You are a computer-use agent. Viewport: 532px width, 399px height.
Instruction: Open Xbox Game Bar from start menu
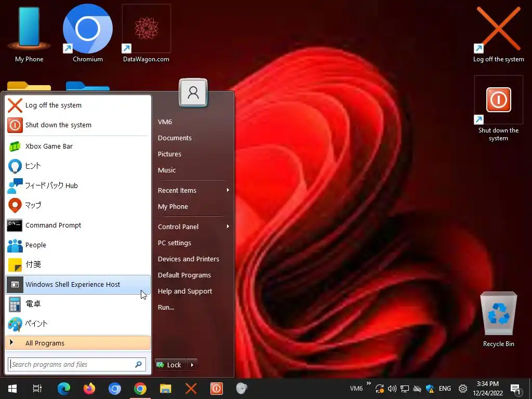[78, 146]
